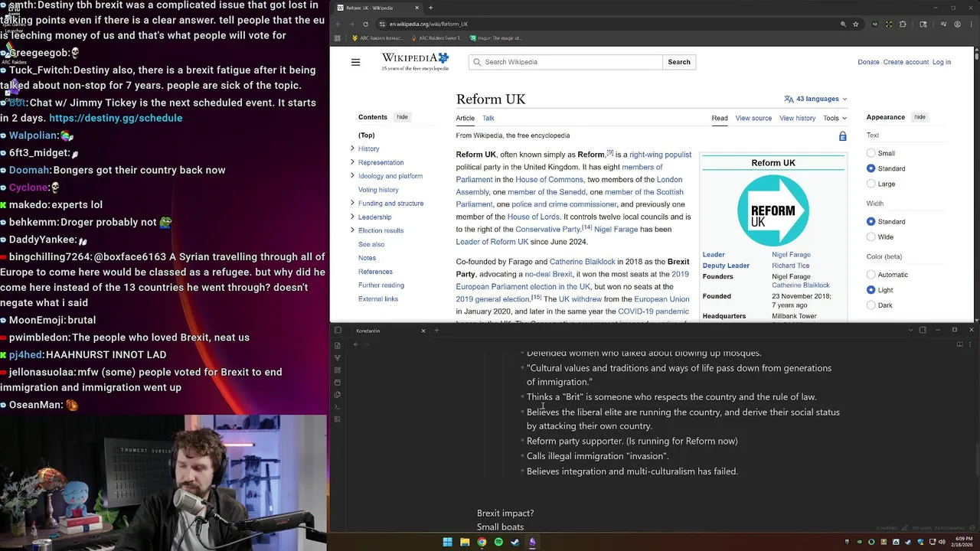Image resolution: width=980 pixels, height=551 pixels.
Task: Expand Ideology and platform section
Action: (x=352, y=176)
